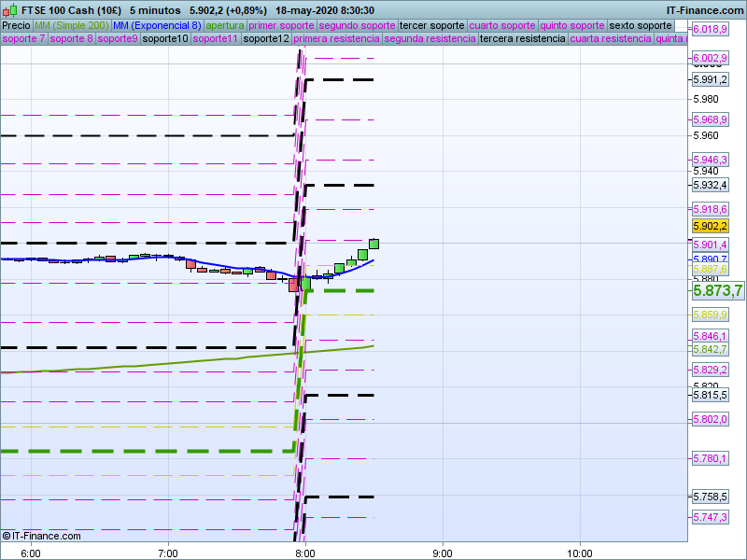Image resolution: width=747 pixels, height=560 pixels.
Task: Select the primer soporte label
Action: click(282, 25)
